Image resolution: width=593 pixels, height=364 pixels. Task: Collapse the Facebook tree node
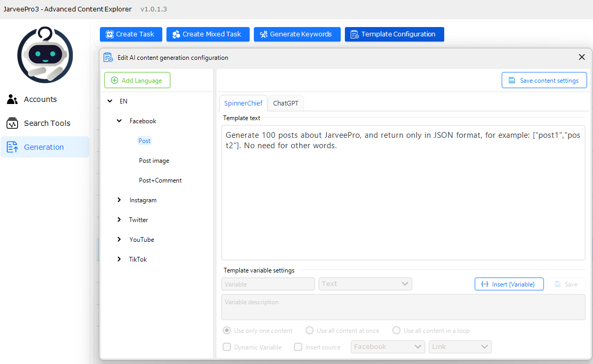tap(119, 121)
